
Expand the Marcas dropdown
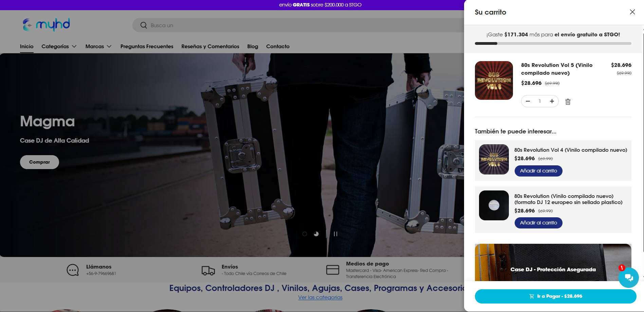[98, 47]
